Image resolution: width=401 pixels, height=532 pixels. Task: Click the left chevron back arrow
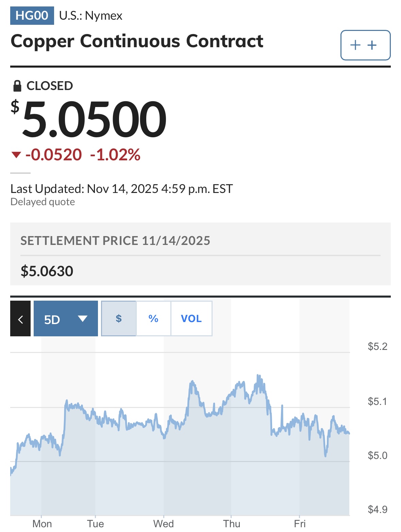(20, 319)
